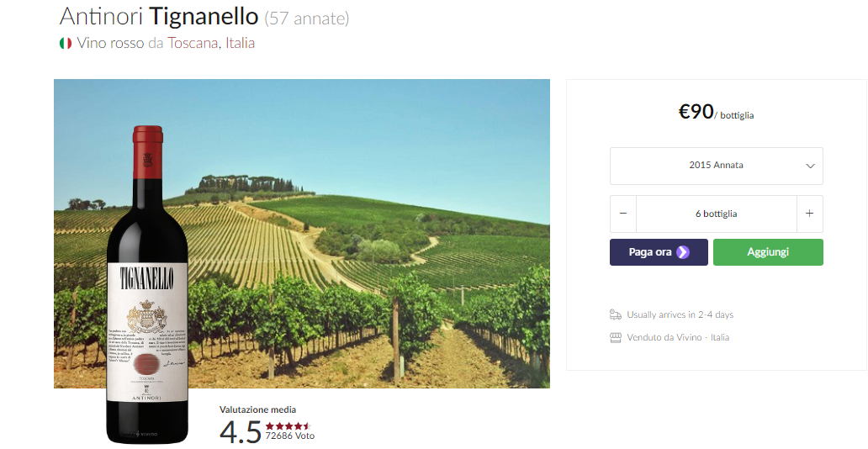This screenshot has height=449, width=868.
Task: Click the store icon beside Venduto da Vivino
Action: click(616, 337)
